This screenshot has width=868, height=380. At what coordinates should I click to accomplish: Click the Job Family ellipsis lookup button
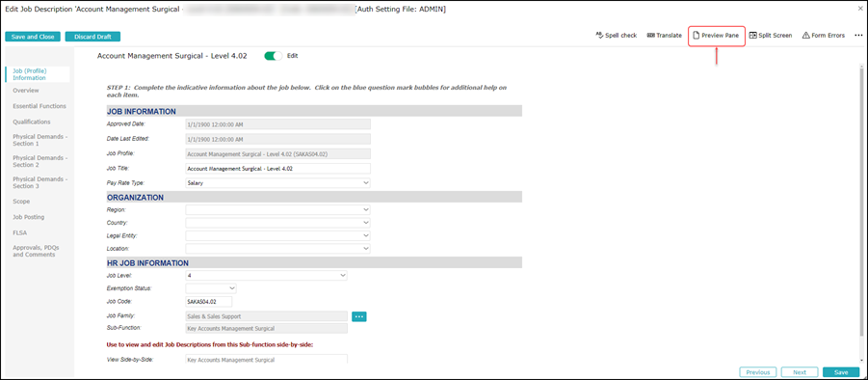359,316
